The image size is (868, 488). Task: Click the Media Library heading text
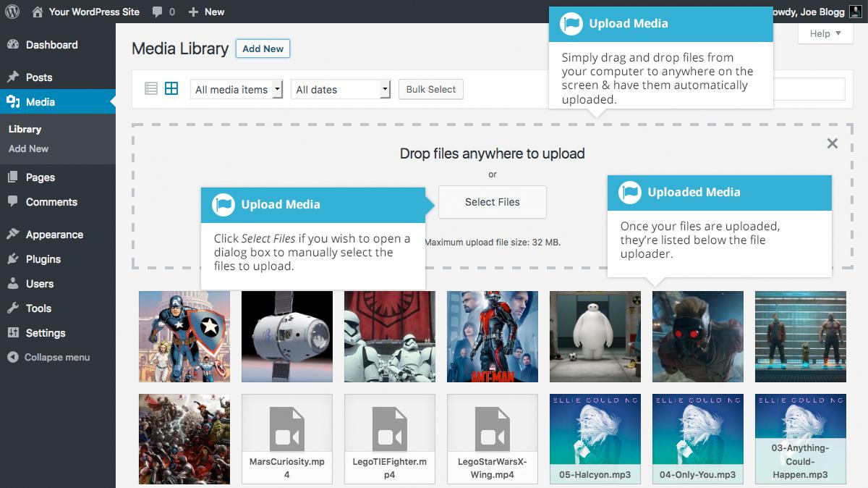coord(180,49)
